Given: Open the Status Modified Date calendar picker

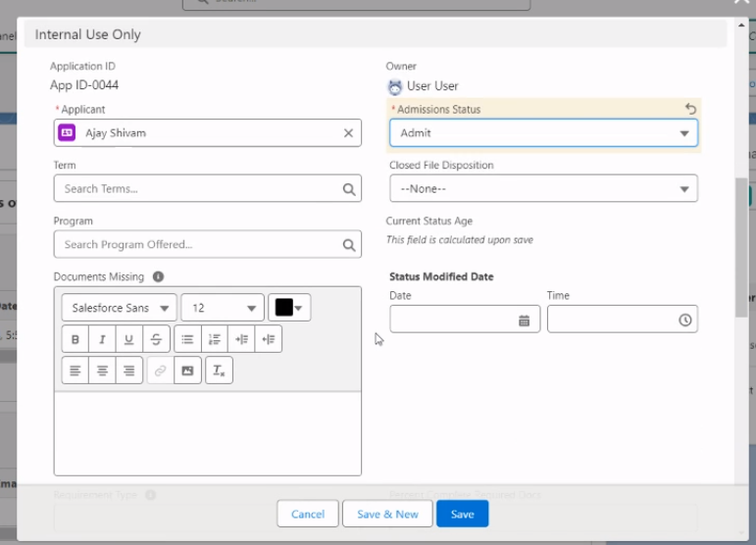Looking at the screenshot, I should pyautogui.click(x=524, y=320).
